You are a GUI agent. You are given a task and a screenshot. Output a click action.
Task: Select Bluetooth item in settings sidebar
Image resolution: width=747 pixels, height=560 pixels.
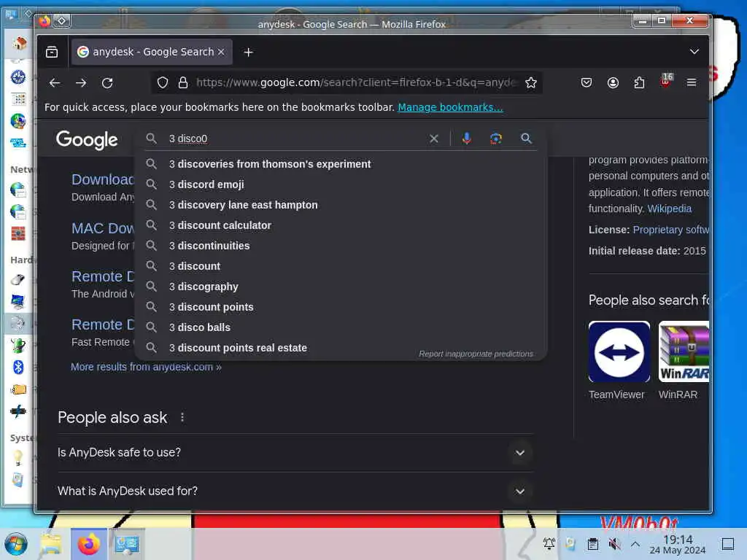pyautogui.click(x=18, y=367)
